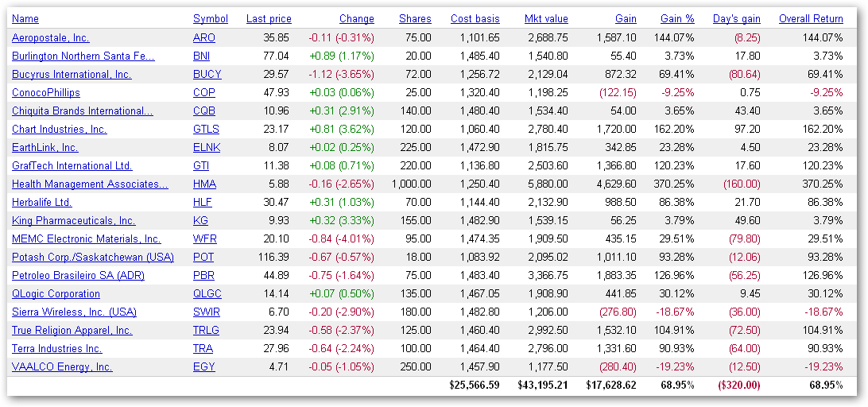Open EarthLink, Inc. link

pos(45,147)
